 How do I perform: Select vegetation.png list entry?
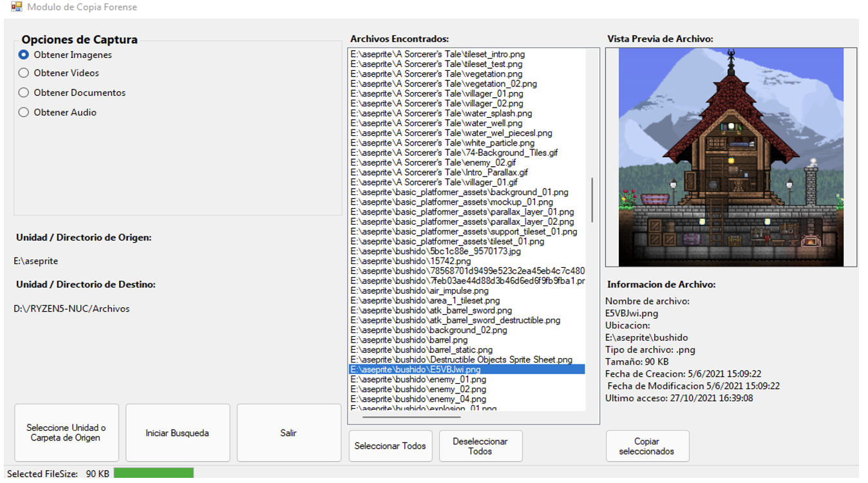(x=467, y=74)
